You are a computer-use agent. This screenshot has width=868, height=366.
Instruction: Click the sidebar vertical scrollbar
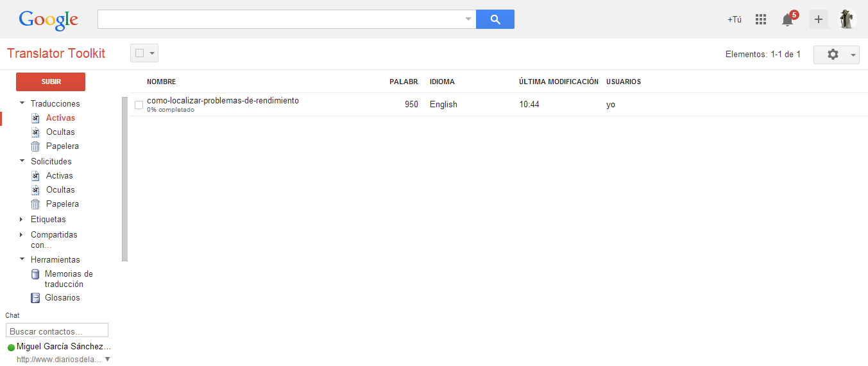pos(124,179)
